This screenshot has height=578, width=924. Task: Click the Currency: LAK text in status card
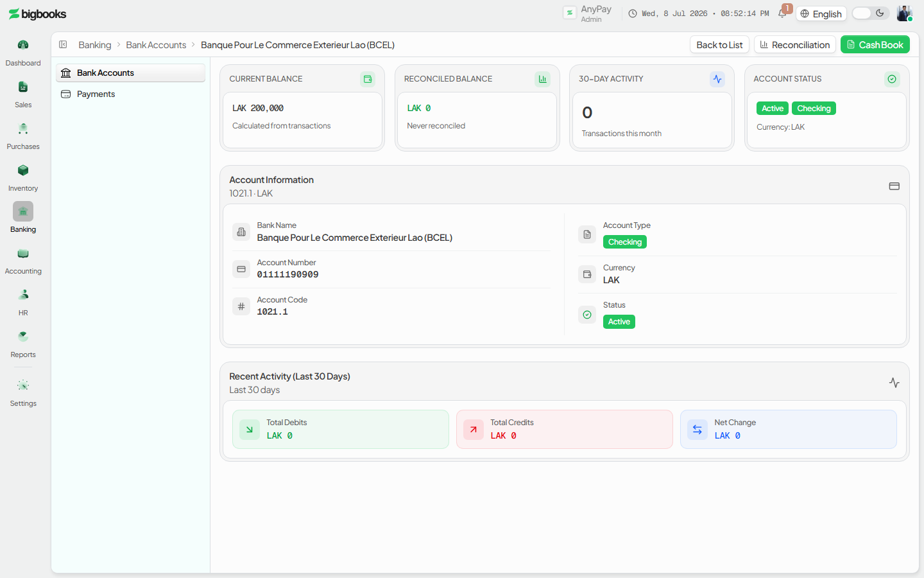click(780, 127)
